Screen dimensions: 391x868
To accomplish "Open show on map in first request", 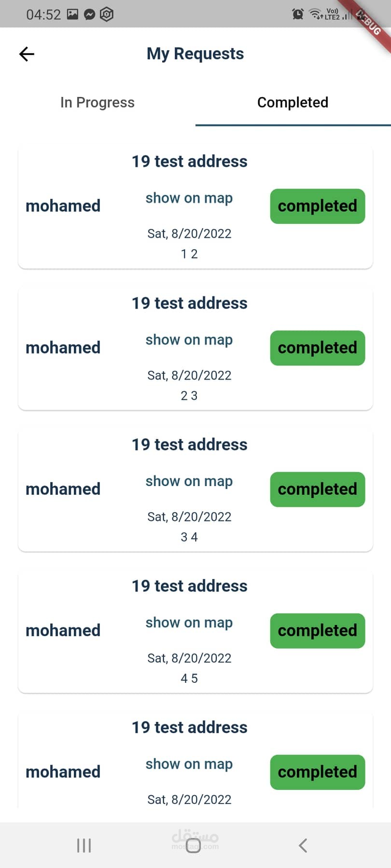I will (189, 198).
